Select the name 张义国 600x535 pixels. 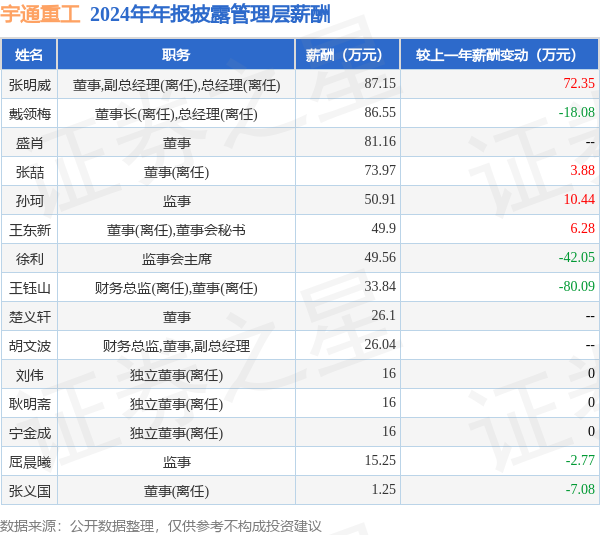[30, 491]
